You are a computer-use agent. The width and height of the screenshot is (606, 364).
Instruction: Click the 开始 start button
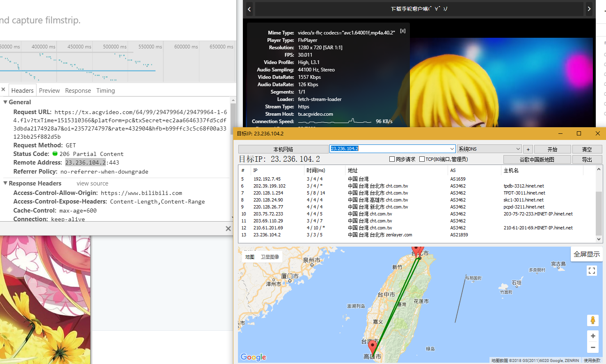point(552,149)
